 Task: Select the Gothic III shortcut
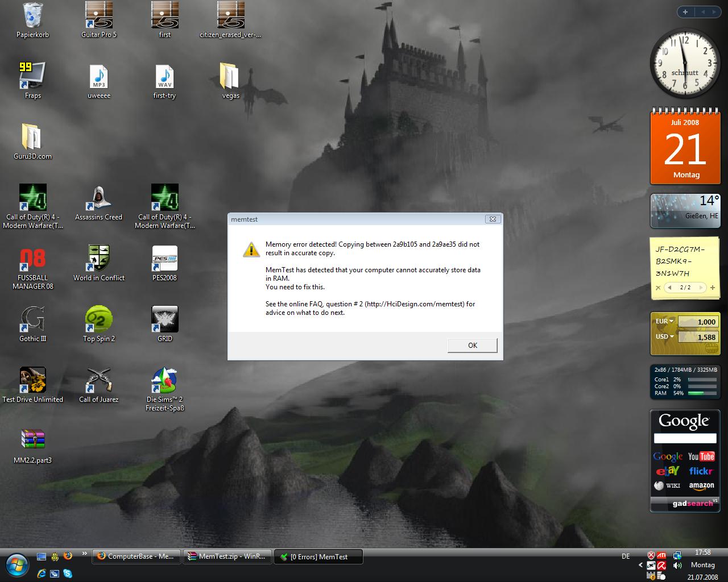coord(32,324)
